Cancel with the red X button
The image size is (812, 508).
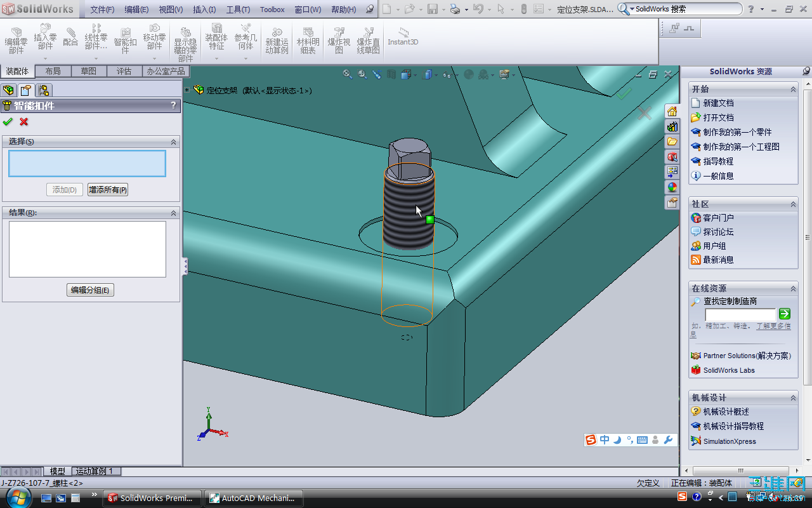tap(24, 121)
